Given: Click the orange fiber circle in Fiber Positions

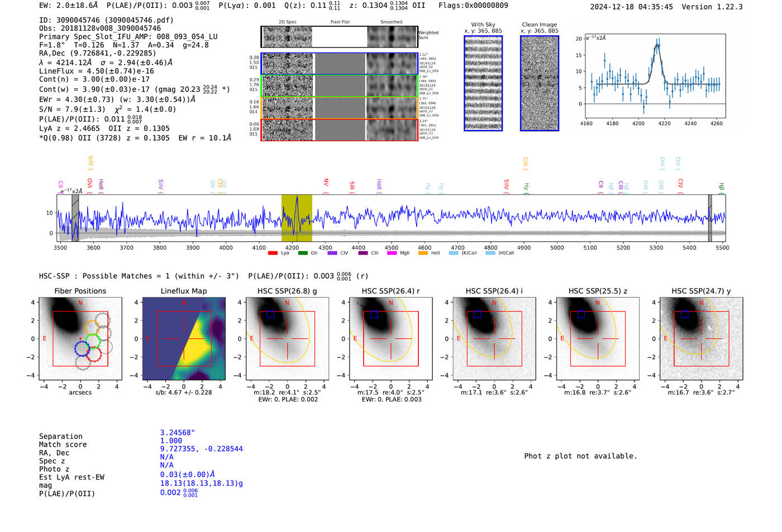Looking at the screenshot, I should click(92, 328).
